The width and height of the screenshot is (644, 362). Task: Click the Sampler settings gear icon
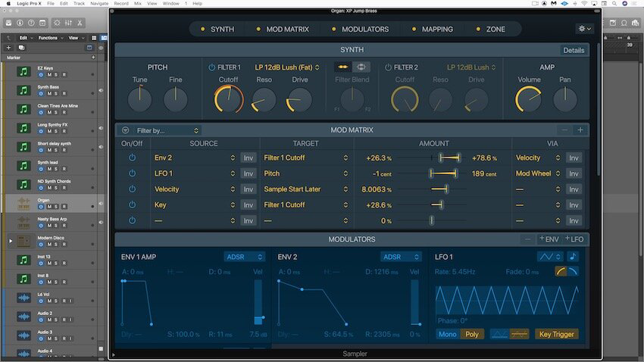click(584, 29)
